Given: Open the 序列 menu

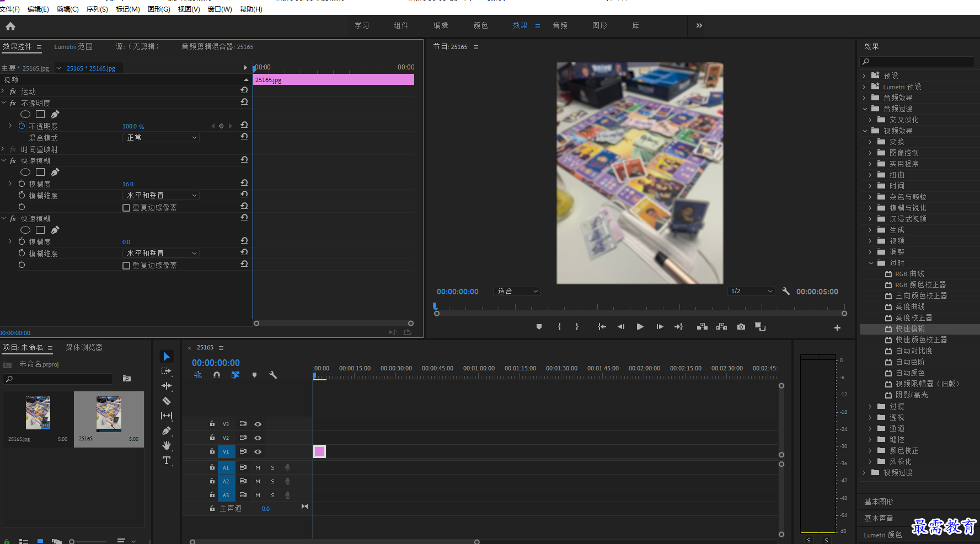Looking at the screenshot, I should pos(97,9).
